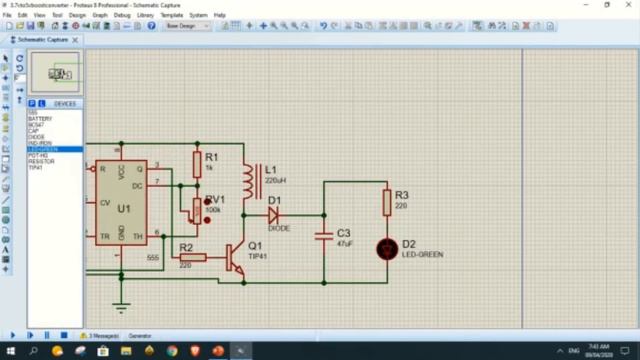Open the System menu

click(x=198, y=15)
